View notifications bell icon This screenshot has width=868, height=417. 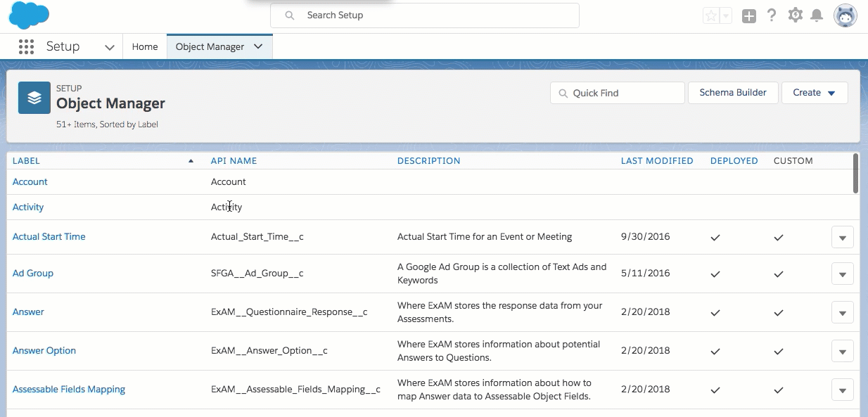tap(817, 15)
